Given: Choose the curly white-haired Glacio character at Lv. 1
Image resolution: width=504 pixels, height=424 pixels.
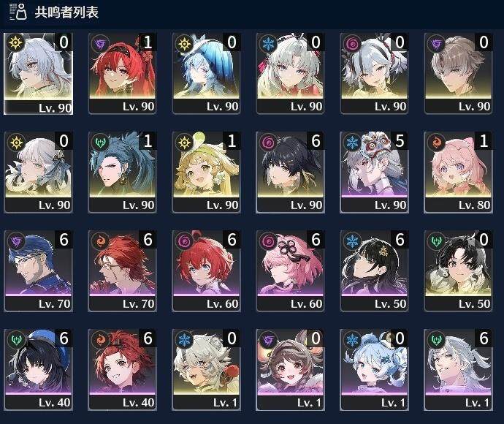Looking at the screenshot, I should (207, 370).
